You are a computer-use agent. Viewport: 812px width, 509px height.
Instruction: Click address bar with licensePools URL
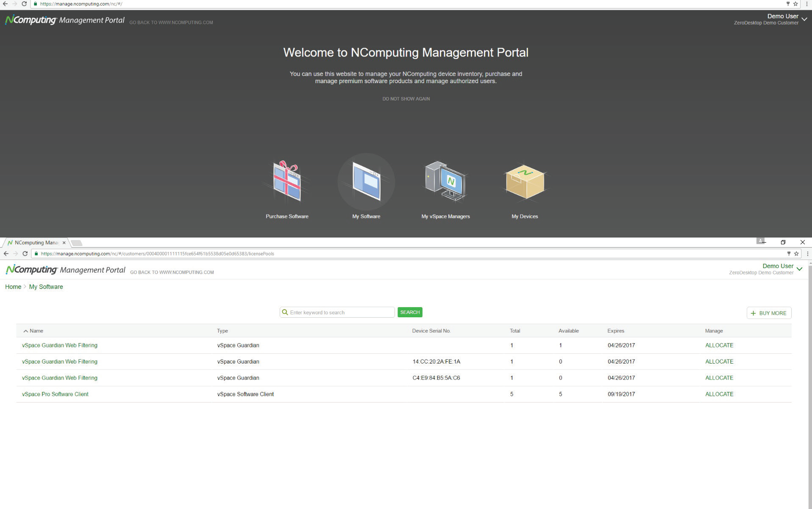pyautogui.click(x=407, y=254)
